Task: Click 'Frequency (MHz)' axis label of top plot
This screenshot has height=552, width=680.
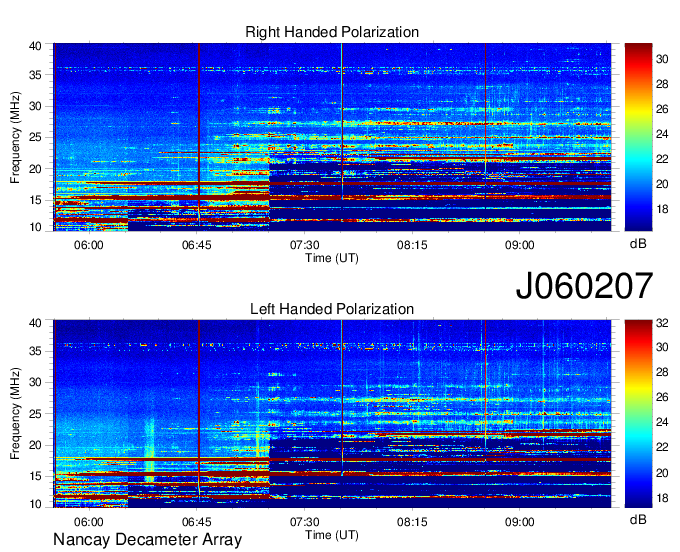Action: coord(15,137)
